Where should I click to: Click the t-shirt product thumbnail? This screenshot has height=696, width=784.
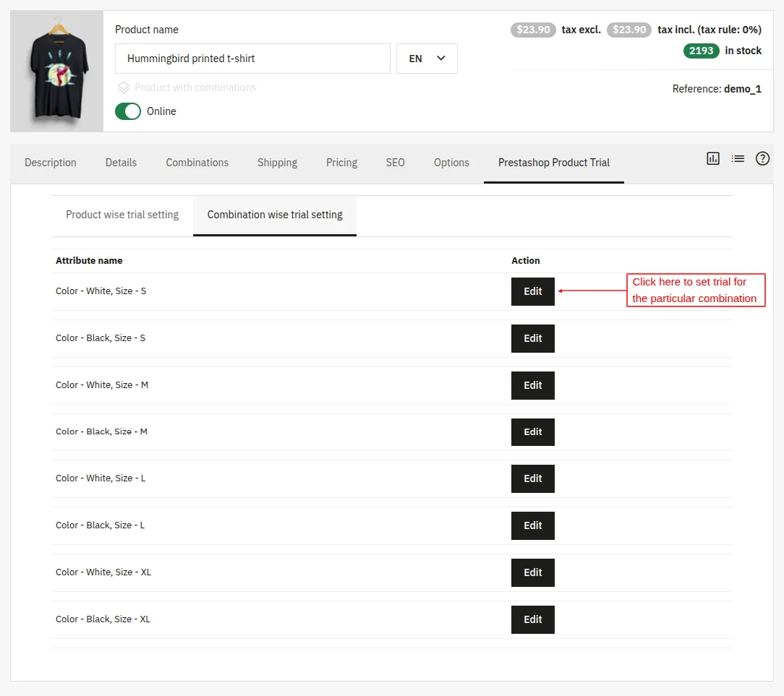pyautogui.click(x=57, y=72)
